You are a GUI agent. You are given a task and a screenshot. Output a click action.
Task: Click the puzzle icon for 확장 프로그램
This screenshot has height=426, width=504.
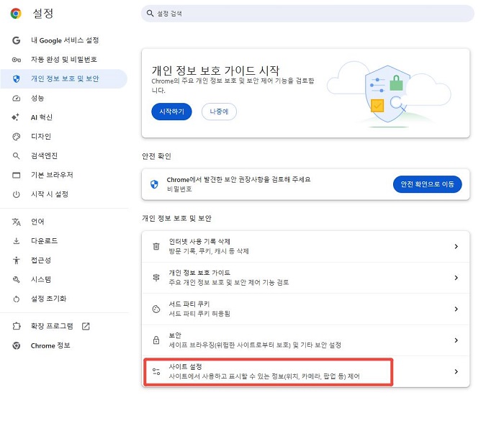[x=17, y=327]
